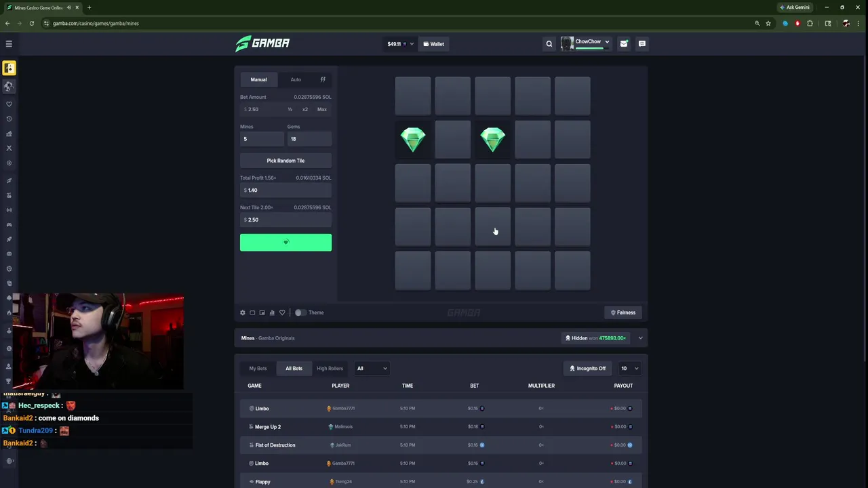The width and height of the screenshot is (868, 488).
Task: Open the balance currency dropdown $49.11
Action: (x=400, y=44)
